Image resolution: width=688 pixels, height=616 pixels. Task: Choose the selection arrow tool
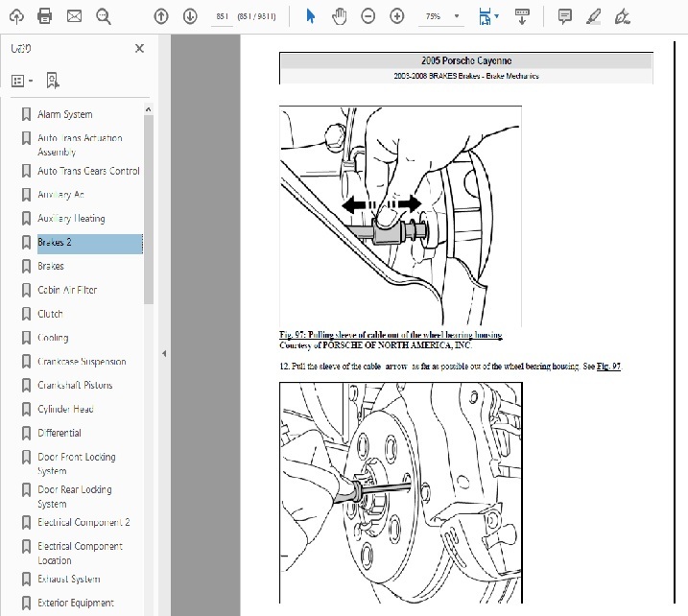click(x=311, y=16)
